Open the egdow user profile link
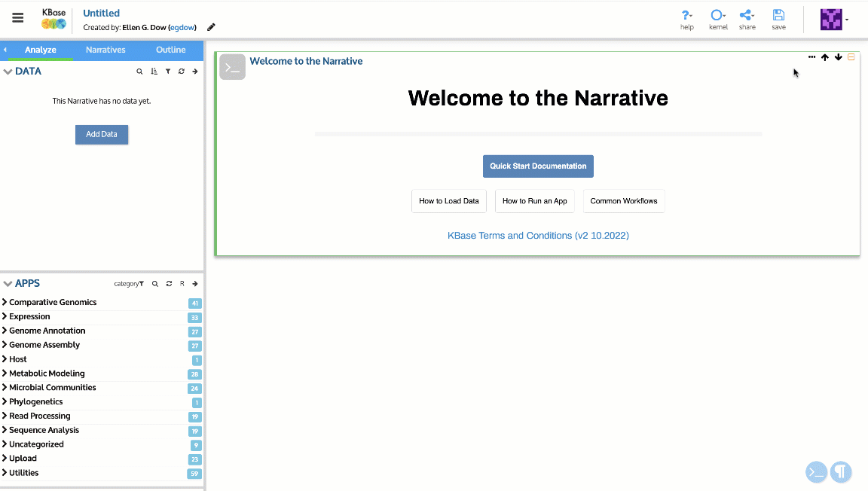 click(x=182, y=28)
